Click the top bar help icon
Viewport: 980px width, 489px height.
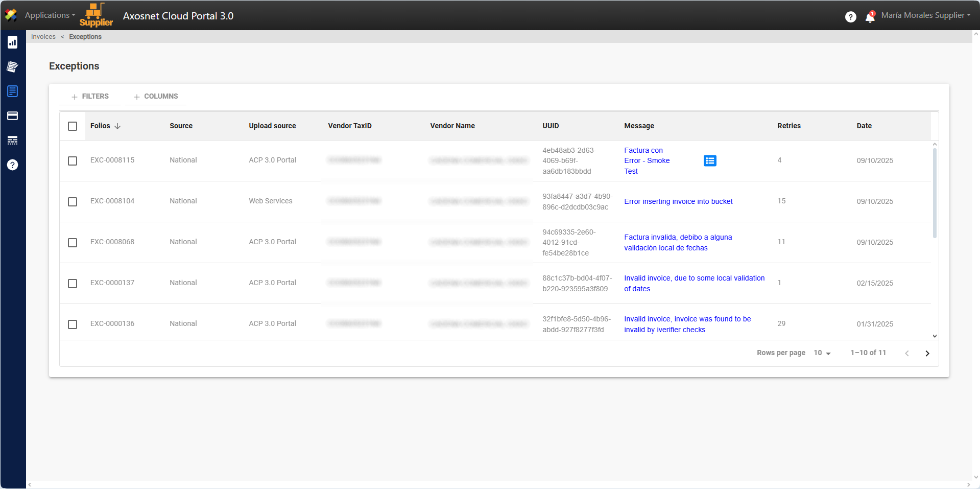tap(850, 17)
